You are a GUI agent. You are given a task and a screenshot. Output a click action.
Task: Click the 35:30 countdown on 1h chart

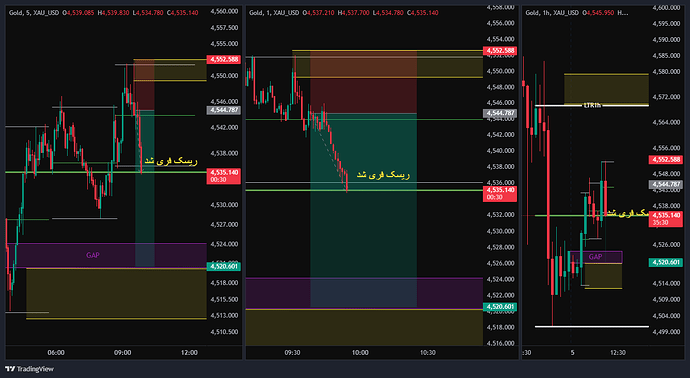click(660, 223)
